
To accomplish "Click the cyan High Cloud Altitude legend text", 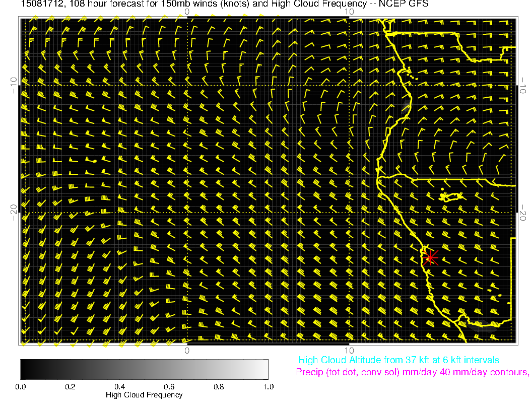I will pyautogui.click(x=398, y=360).
